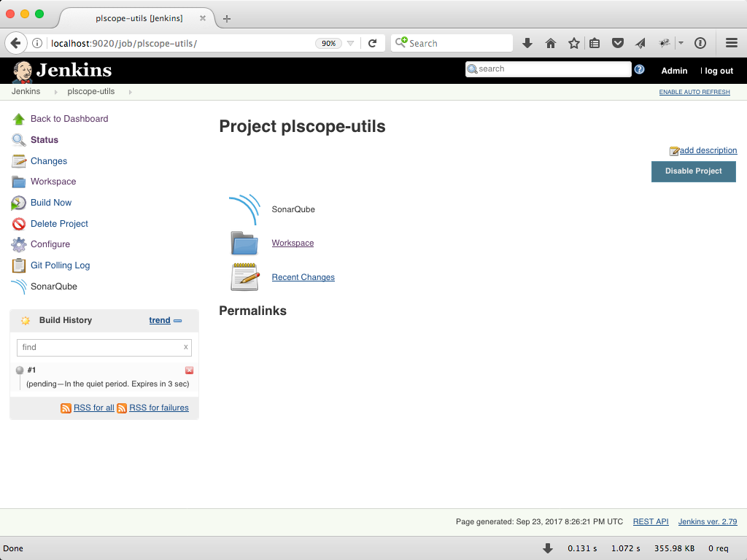Image resolution: width=747 pixels, height=560 pixels.
Task: Click the sidebar SonarQube wave icon
Action: pyautogui.click(x=18, y=286)
